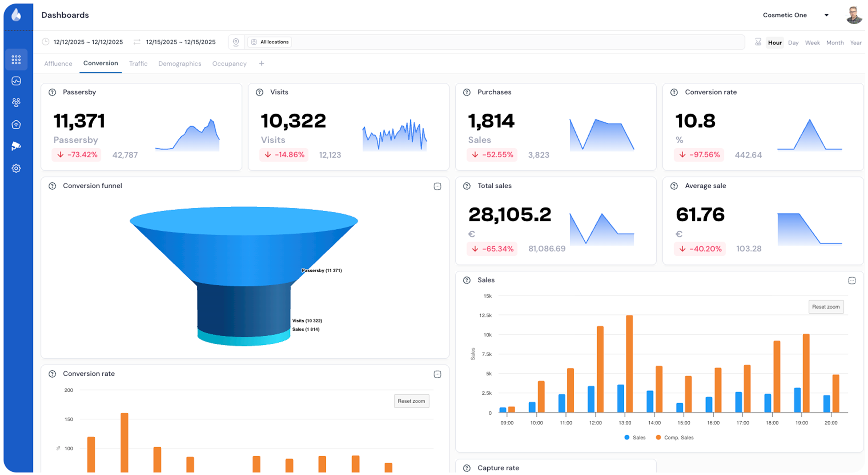Open the Sales chart options icon
Viewport: 868px width, 475px height.
(x=852, y=281)
